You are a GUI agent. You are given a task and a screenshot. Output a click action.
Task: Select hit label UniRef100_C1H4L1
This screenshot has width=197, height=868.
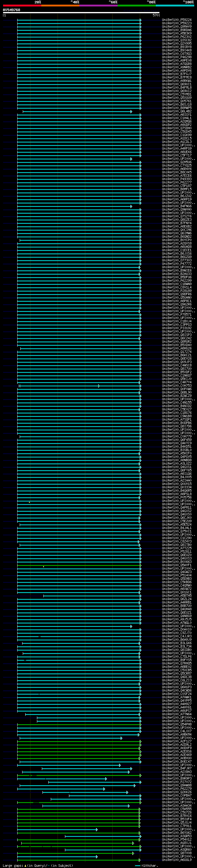(x=177, y=118)
